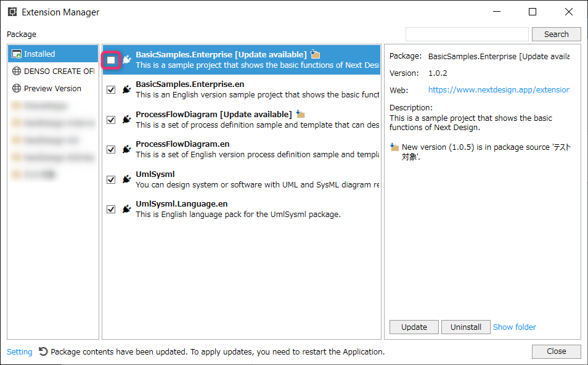Uncheck the ProcessFlowDiagram [Update available] checkbox
588x365 pixels.
point(111,120)
